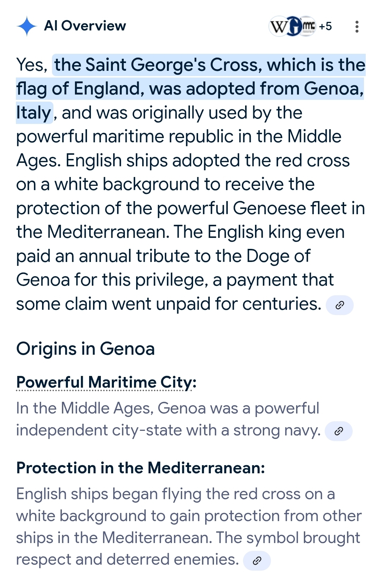This screenshot has width=382, height=588.
Task: Open source link after 'unpaid for centuries'
Action: click(340, 305)
